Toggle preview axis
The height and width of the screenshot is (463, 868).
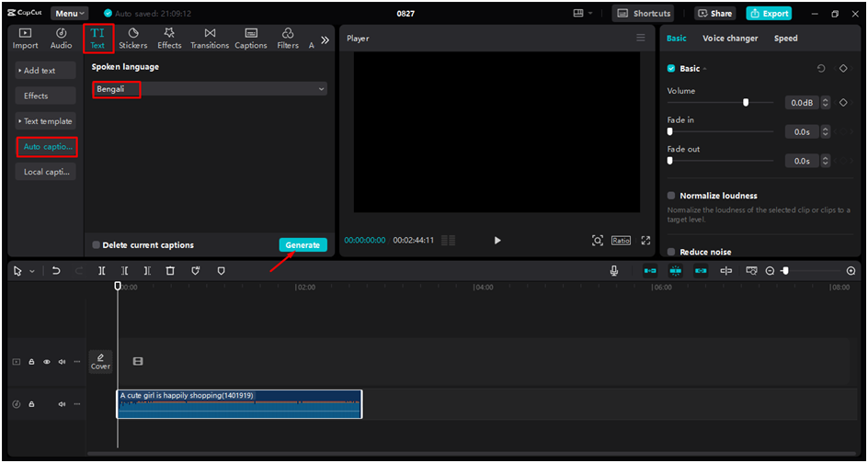[x=726, y=270]
